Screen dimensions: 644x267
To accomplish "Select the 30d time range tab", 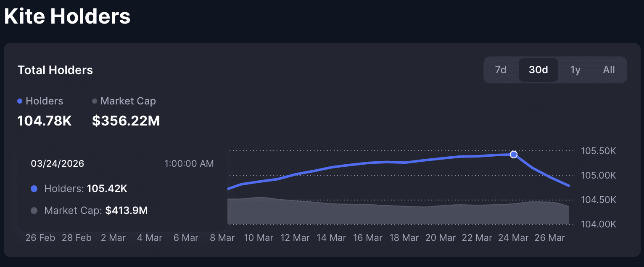I will tap(538, 70).
